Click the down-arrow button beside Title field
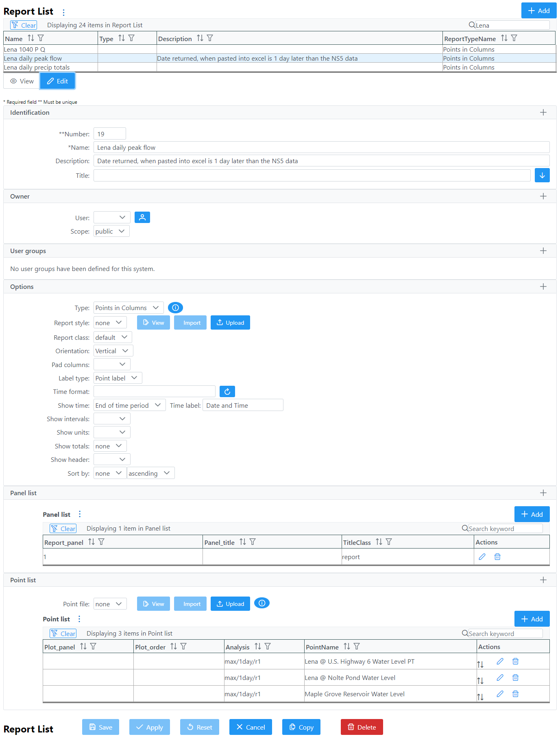 (x=542, y=175)
